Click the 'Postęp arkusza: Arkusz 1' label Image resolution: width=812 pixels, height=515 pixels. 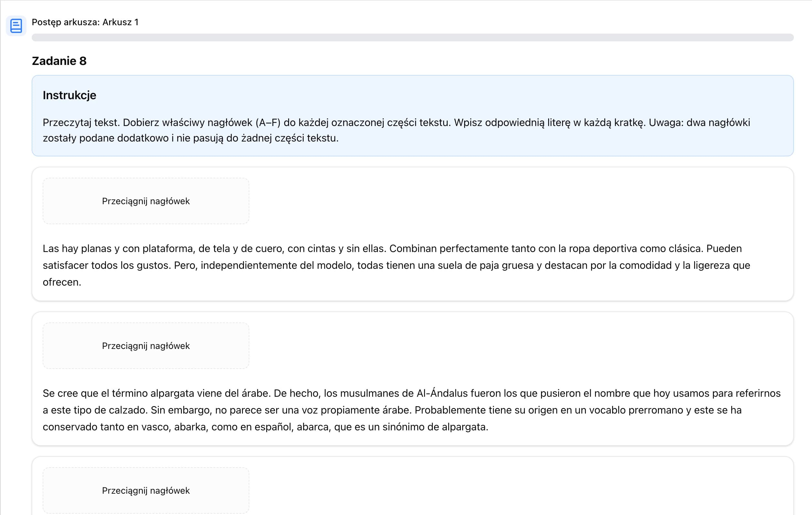[85, 22]
